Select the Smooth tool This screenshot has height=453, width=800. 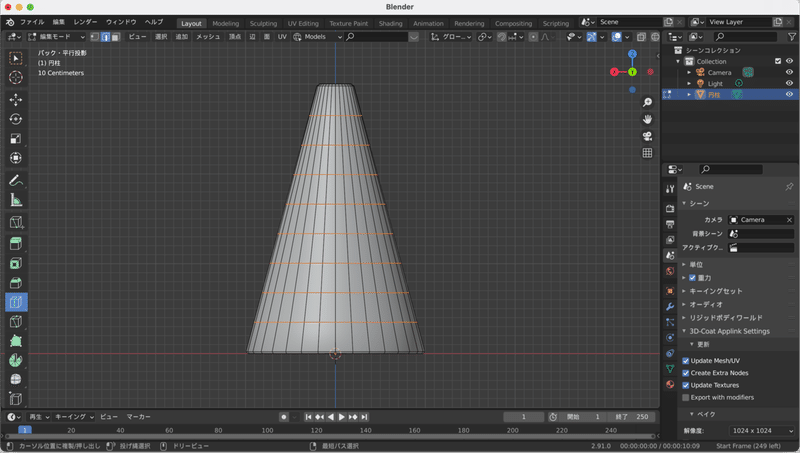point(16,380)
